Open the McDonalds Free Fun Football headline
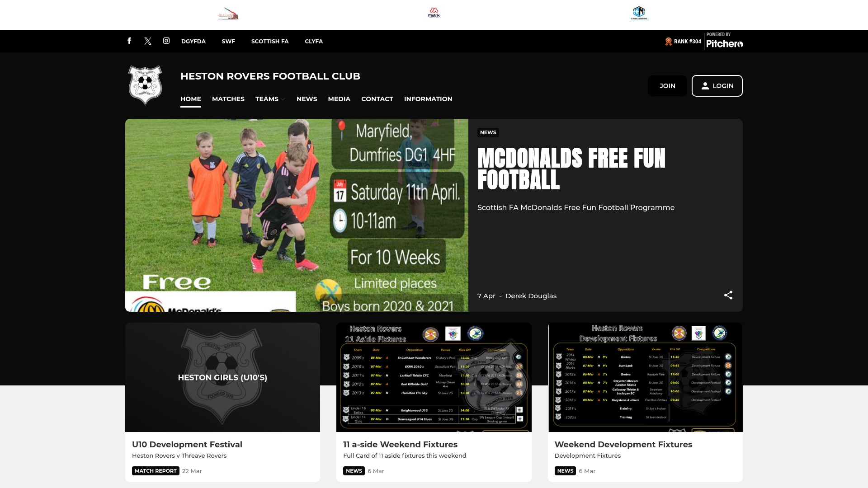This screenshot has height=488, width=868. coord(571,169)
